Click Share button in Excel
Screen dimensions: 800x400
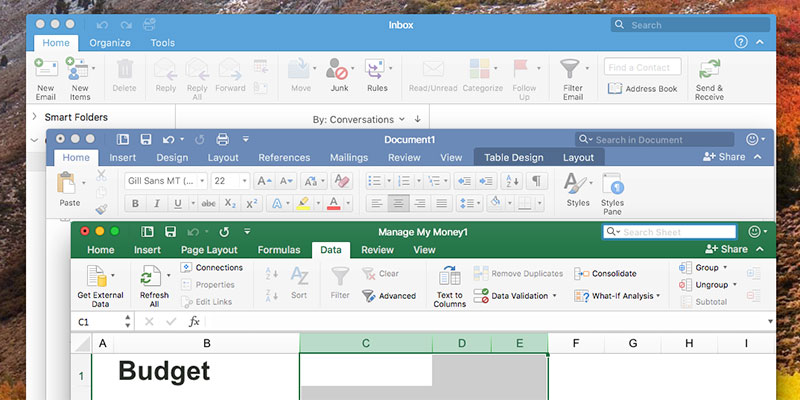(x=726, y=249)
